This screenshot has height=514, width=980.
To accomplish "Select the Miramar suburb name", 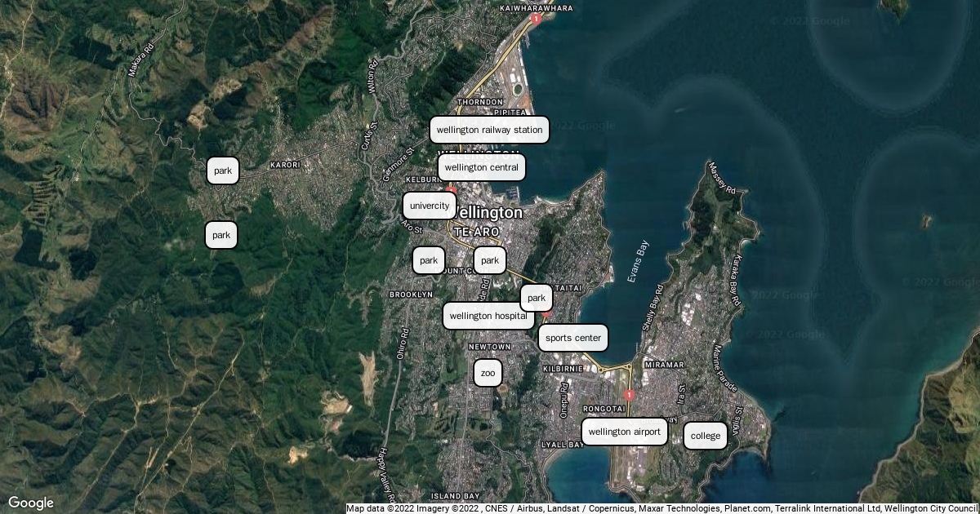I will pos(663,365).
